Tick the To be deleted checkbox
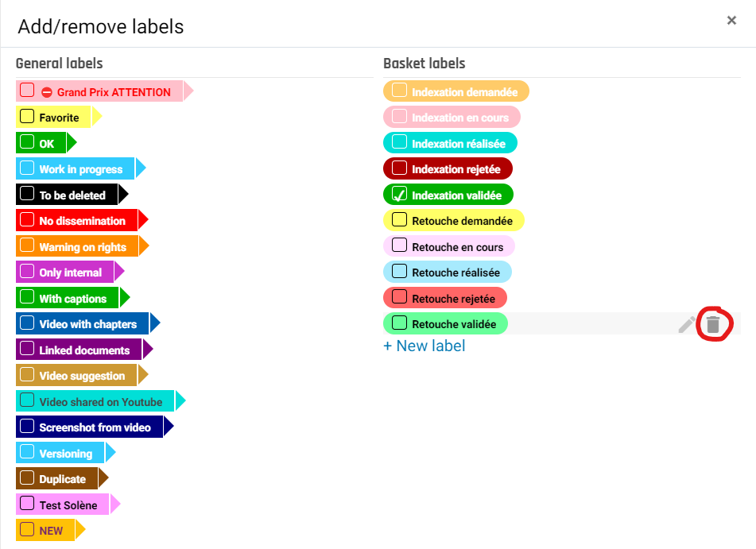 pos(27,194)
